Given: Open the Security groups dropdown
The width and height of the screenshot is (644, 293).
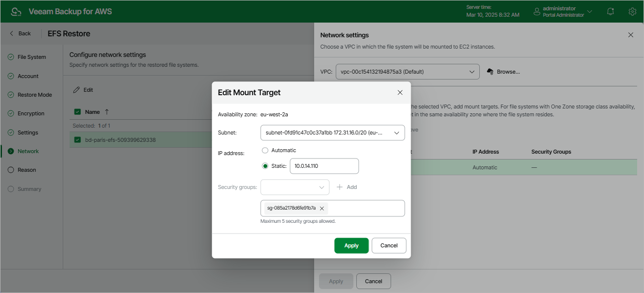Looking at the screenshot, I should [x=295, y=187].
